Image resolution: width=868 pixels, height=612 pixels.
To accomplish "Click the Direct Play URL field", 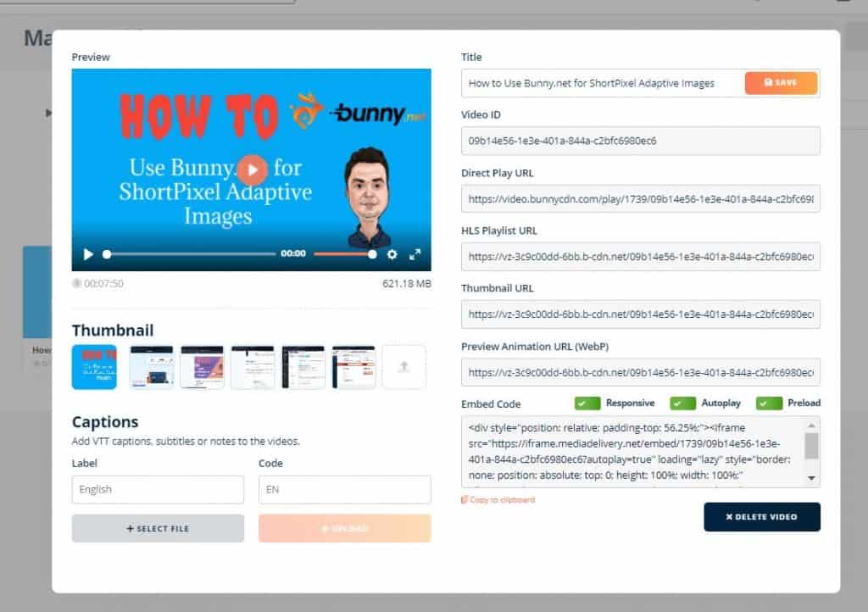I will (x=640, y=198).
